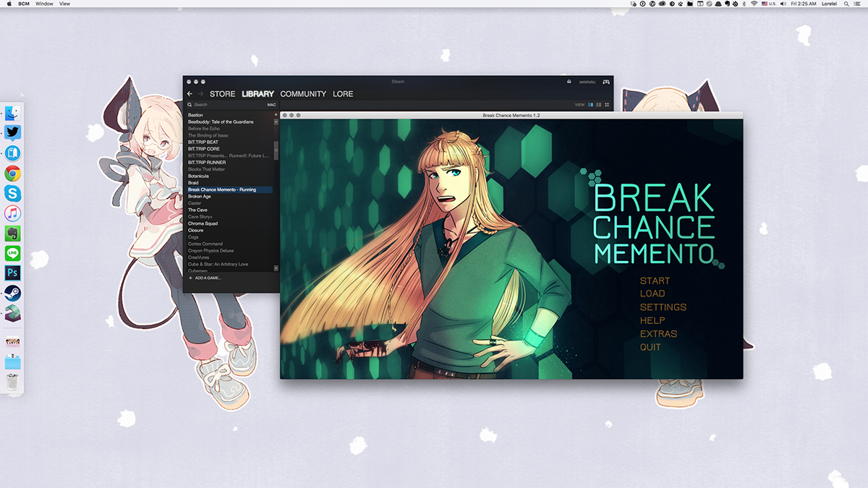Click START on game title screen
Viewport: 868px width, 488px height.
[x=655, y=281]
